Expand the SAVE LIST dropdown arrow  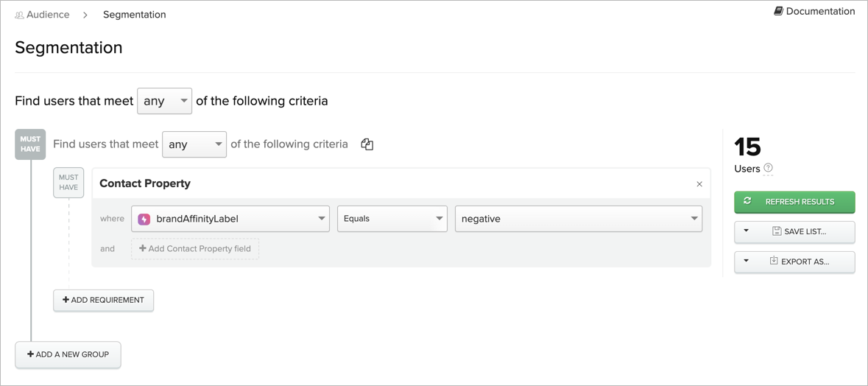coord(747,231)
